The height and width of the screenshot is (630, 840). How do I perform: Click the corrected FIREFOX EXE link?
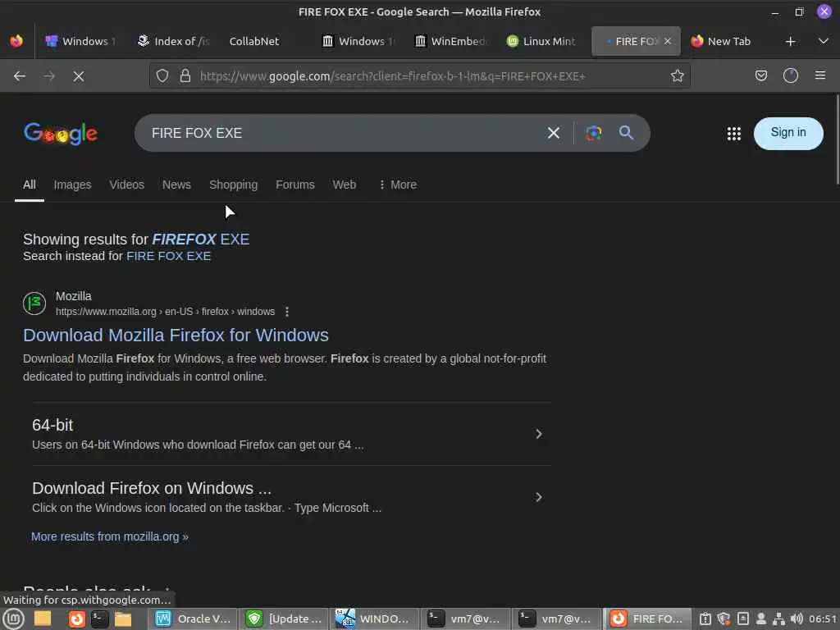tap(201, 240)
